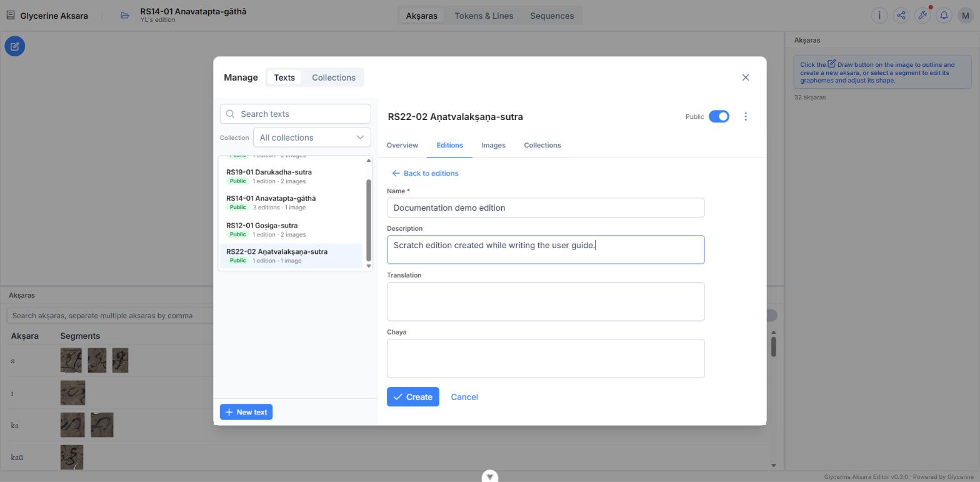
Task: Click the share icon in top bar
Action: (x=901, y=16)
